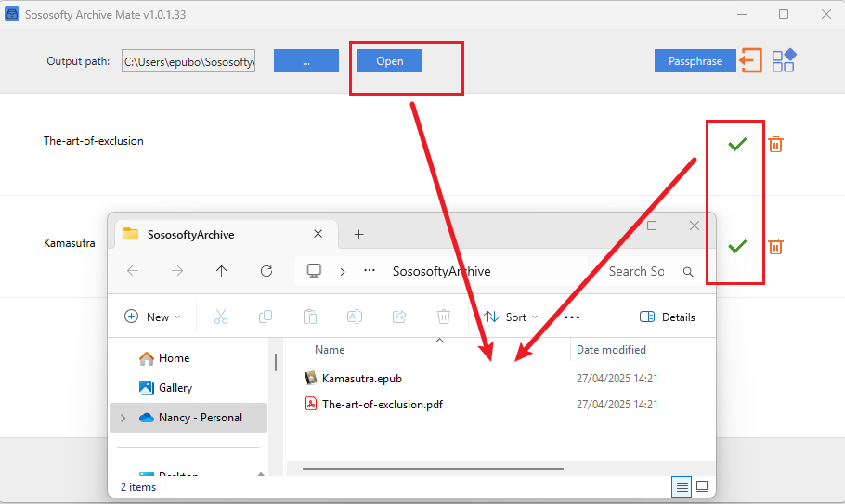Click the Output path text field
Screen dimensions: 845x504
[188, 61]
